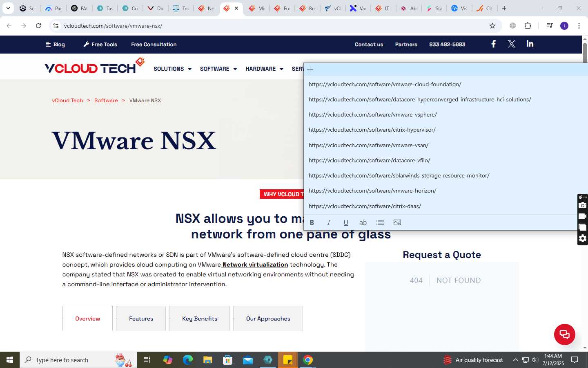Click Contact us link
This screenshot has height=368, width=588.
369,44
